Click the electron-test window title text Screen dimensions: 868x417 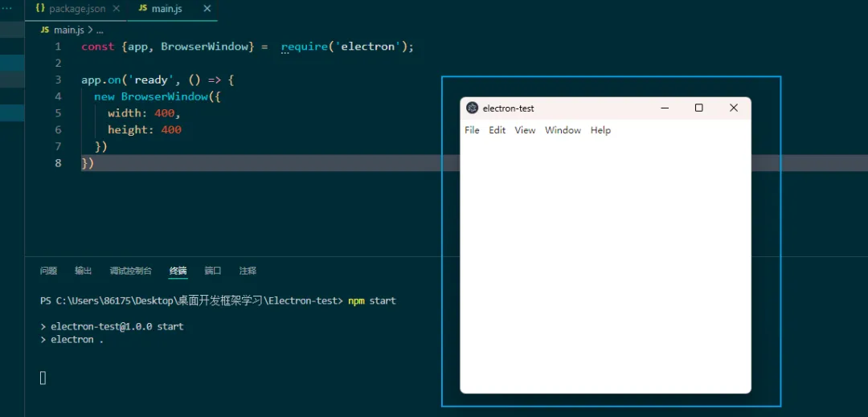508,108
